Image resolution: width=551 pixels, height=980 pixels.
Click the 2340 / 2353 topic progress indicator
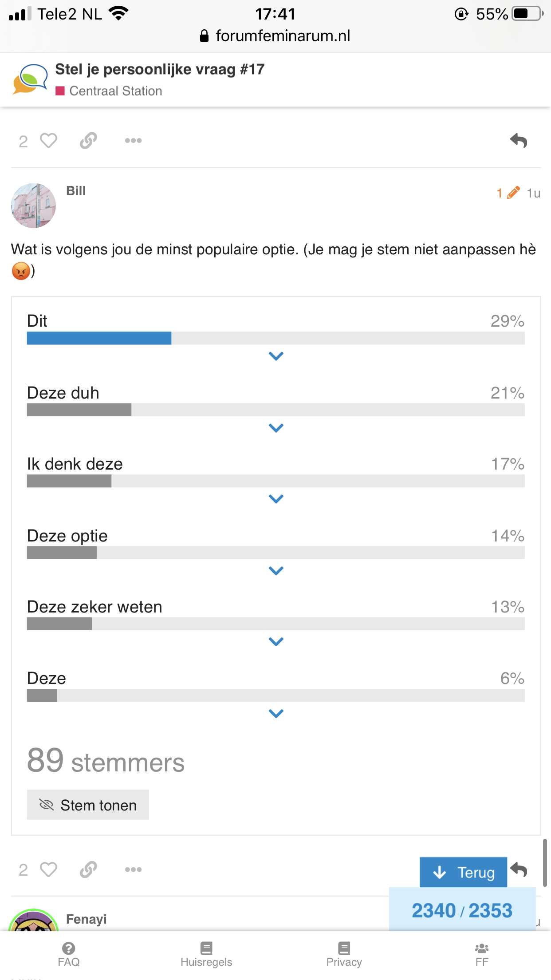462,910
